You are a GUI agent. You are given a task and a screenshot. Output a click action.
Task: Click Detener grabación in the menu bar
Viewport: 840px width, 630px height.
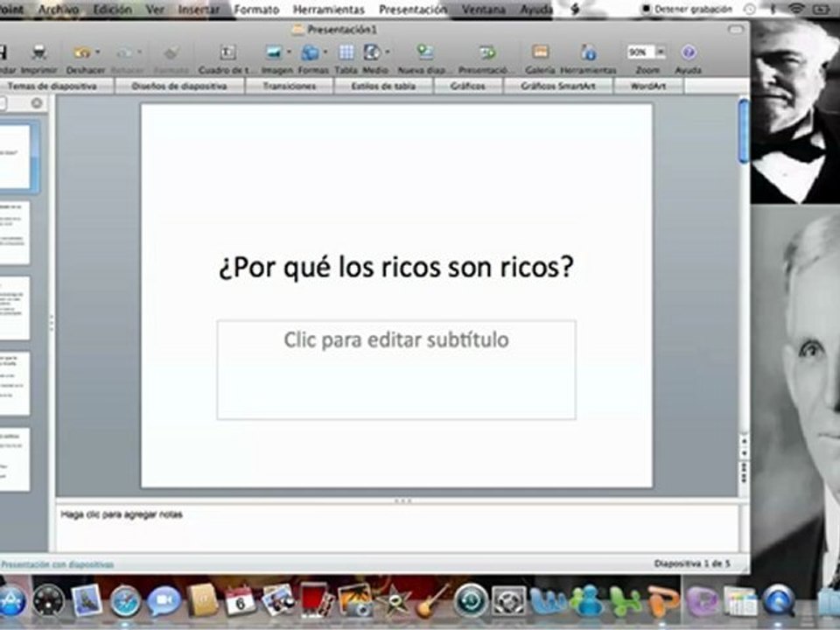click(688, 9)
